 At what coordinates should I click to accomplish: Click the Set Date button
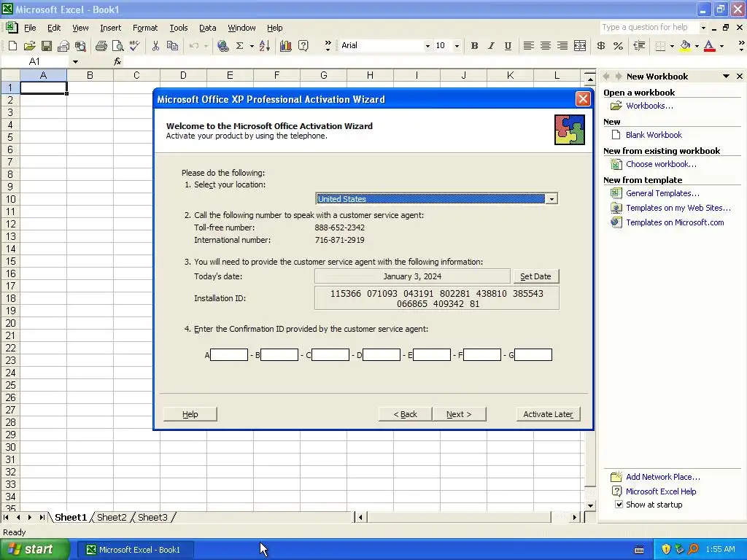pos(535,276)
